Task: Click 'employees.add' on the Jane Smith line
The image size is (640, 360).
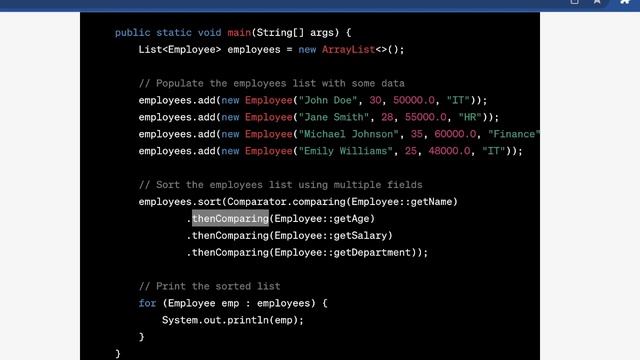Action: (177, 117)
